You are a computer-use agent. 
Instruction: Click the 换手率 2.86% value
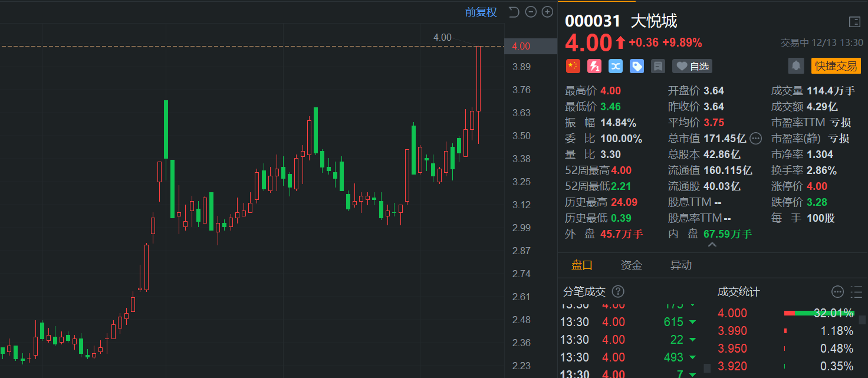[x=822, y=170]
